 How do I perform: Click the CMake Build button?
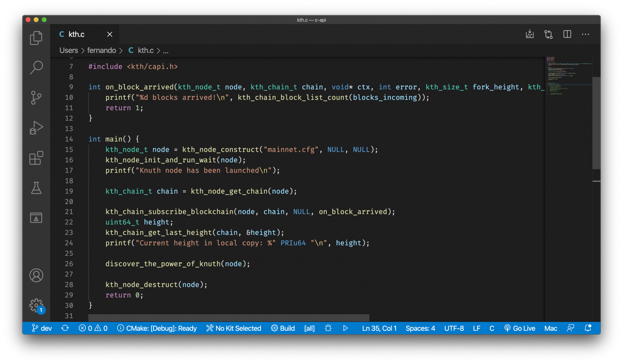(283, 328)
